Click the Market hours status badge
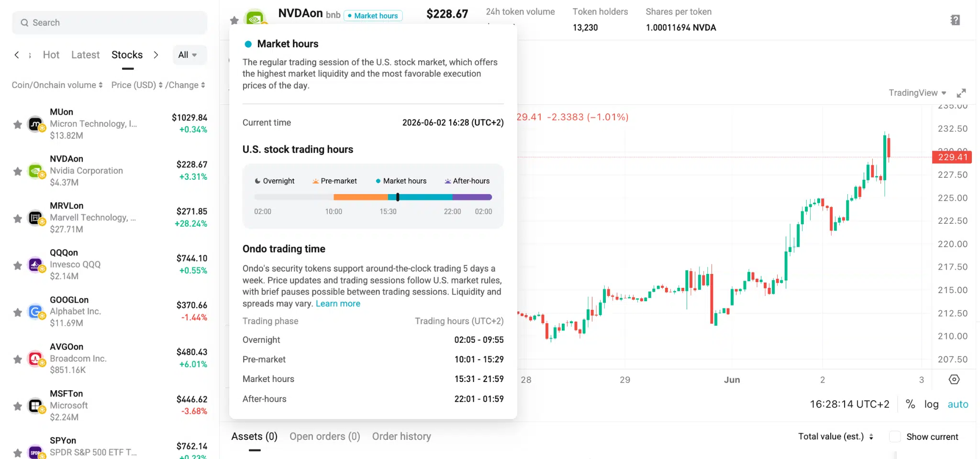This screenshot has height=459, width=980. [x=373, y=16]
